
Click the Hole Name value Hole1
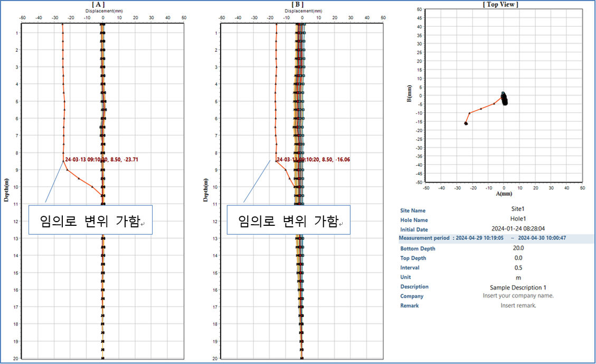click(518, 219)
